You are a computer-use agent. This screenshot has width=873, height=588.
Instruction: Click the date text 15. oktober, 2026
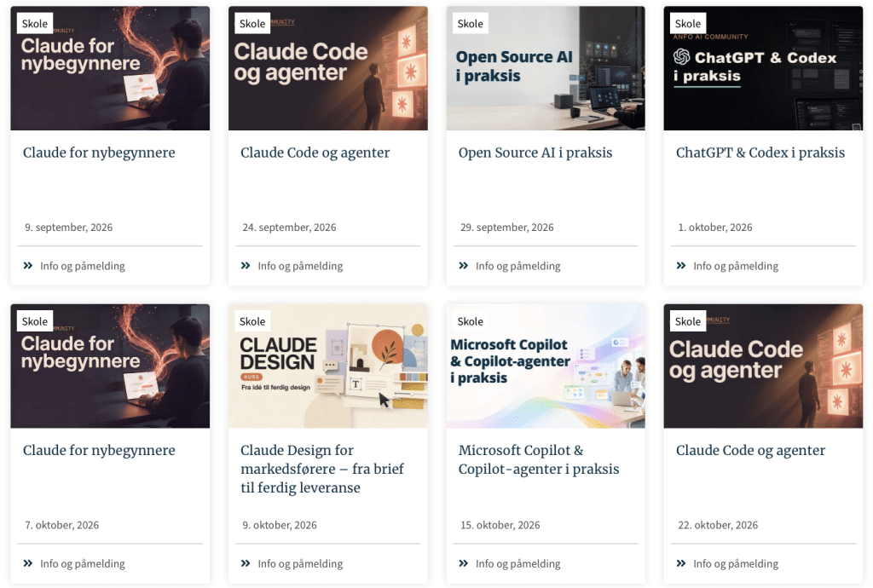(x=500, y=525)
